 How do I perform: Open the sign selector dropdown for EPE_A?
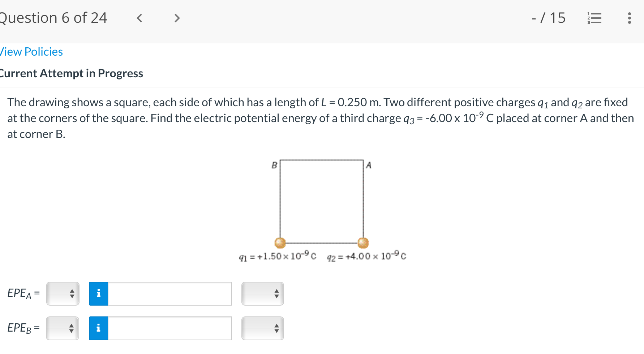point(63,294)
